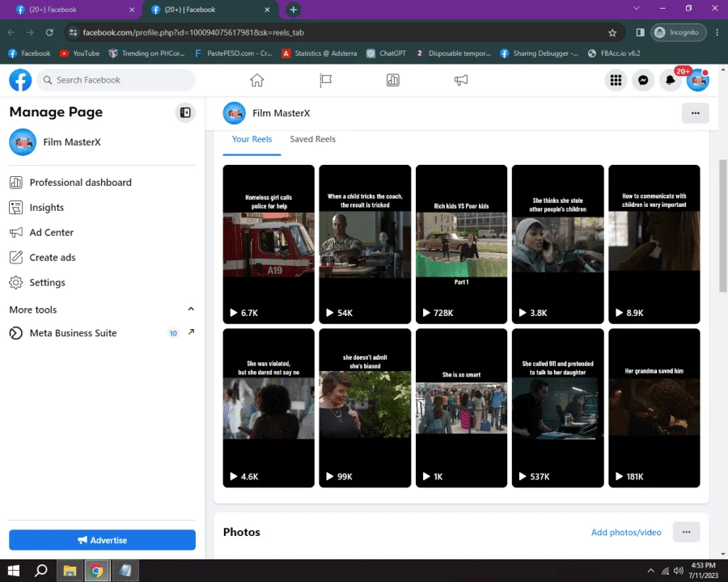Open Windows taskbar search
Image resolution: width=728 pixels, height=582 pixels.
(x=41, y=571)
